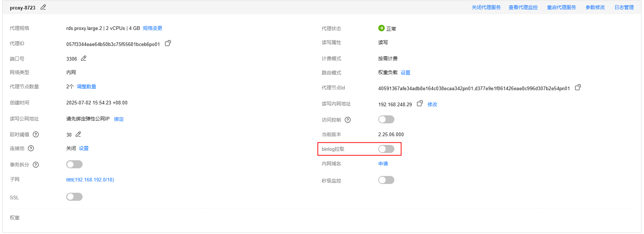Copy the proxy ID (代理ID) value

(x=168, y=43)
